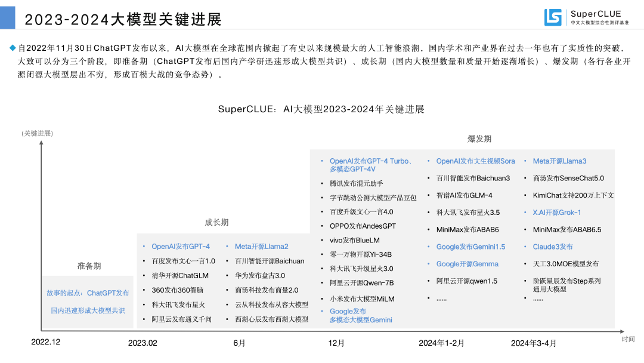Click 百度发布文心一言1.0 entry
The width and height of the screenshot is (644, 363).
point(184,261)
